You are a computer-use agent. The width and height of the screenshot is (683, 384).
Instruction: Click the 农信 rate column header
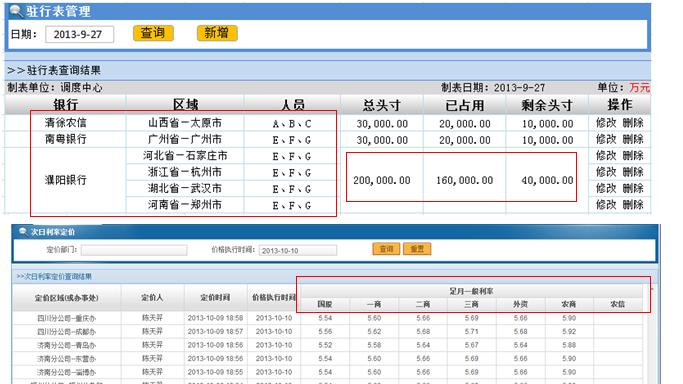point(618,304)
